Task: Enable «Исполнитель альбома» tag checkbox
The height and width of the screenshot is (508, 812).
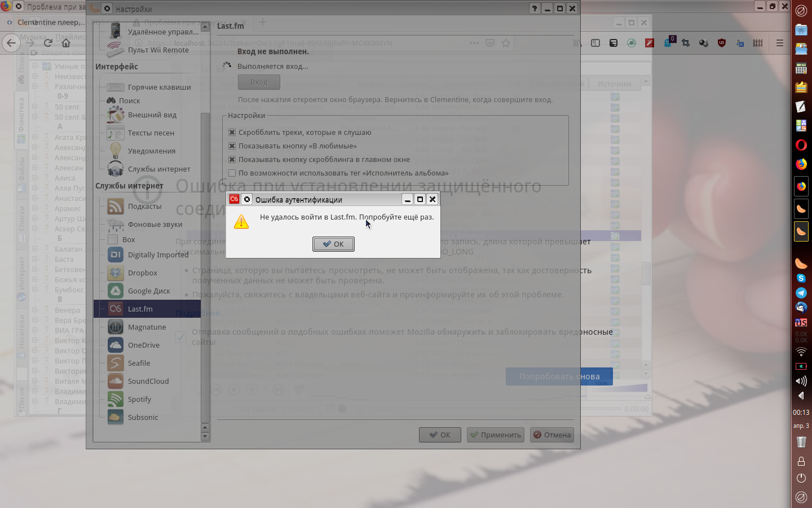Action: pyautogui.click(x=232, y=173)
